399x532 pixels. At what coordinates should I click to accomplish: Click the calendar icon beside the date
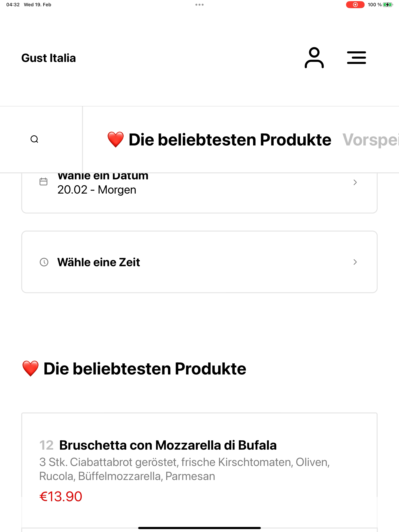point(43,181)
